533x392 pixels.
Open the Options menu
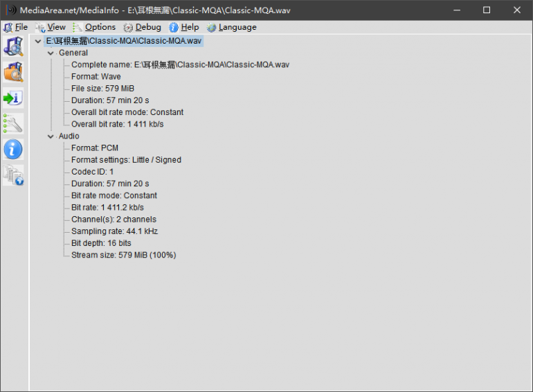tap(95, 27)
